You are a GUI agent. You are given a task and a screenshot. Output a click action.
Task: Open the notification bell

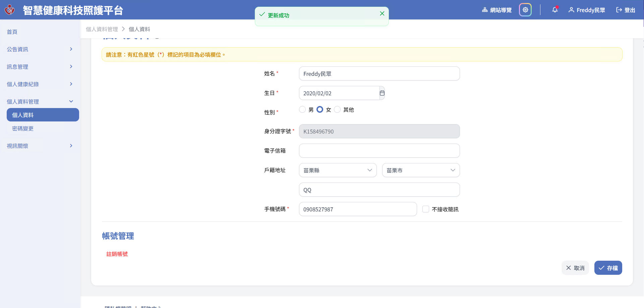[x=555, y=10]
